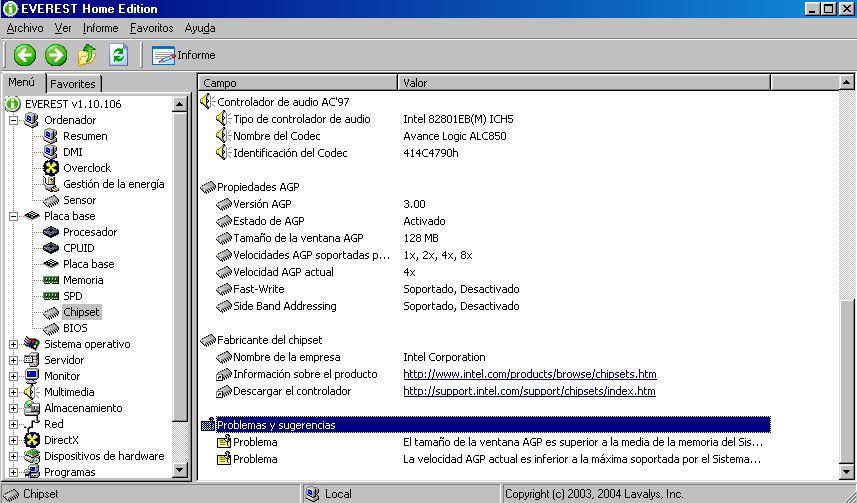Viewport: 857px width, 503px height.
Task: Click the Servidor icon in the tree
Action: click(x=32, y=360)
